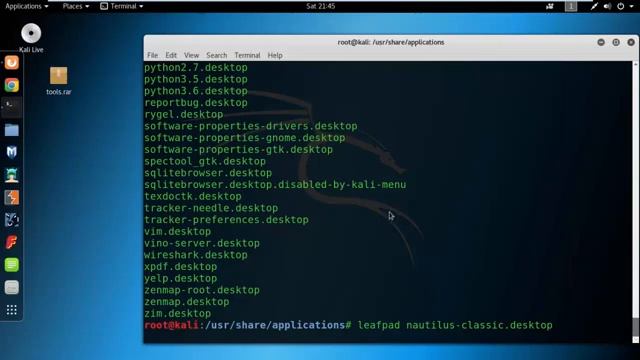Click the spectool_gtk.desktop line

[205, 161]
